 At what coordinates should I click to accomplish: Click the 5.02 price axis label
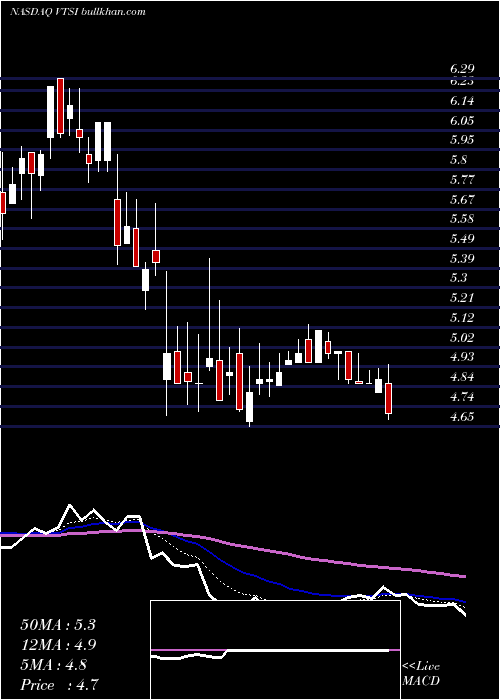pos(462,338)
